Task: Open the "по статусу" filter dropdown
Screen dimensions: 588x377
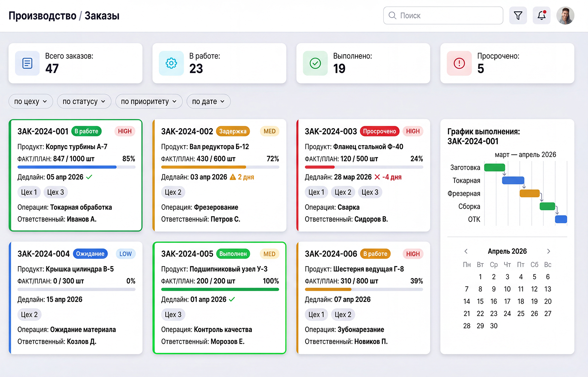Action: point(84,101)
